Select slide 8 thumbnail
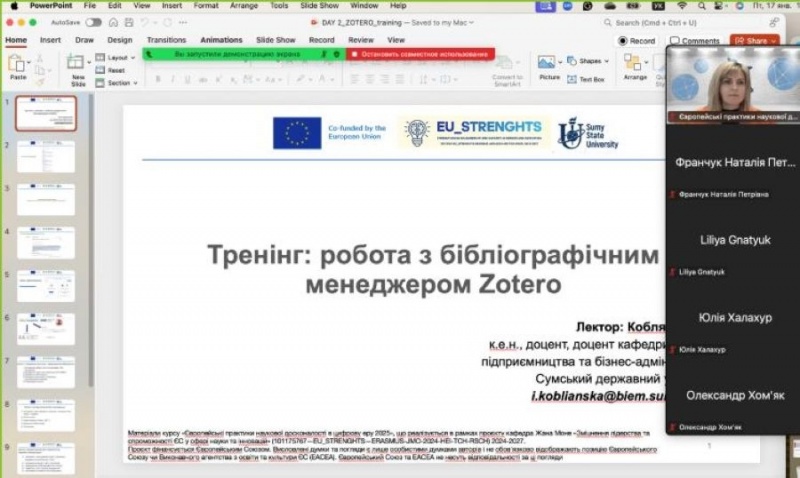Viewport: 800px width, 478px height. point(46,415)
